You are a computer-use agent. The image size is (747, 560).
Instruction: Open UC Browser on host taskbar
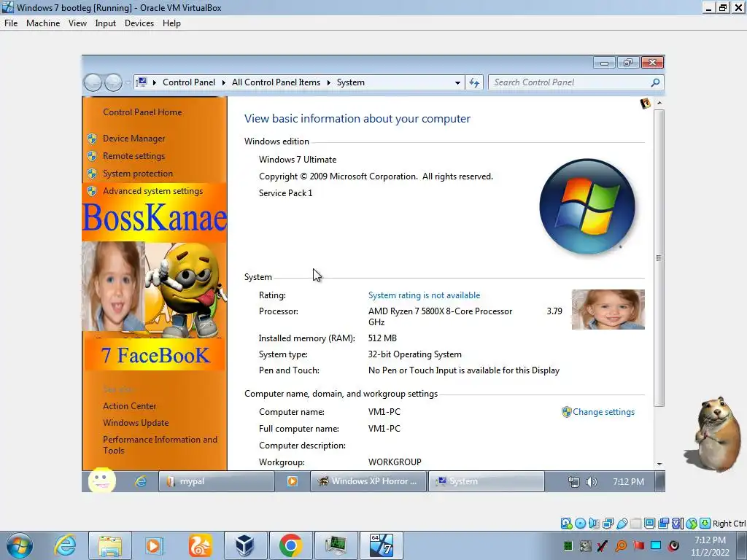[200, 545]
